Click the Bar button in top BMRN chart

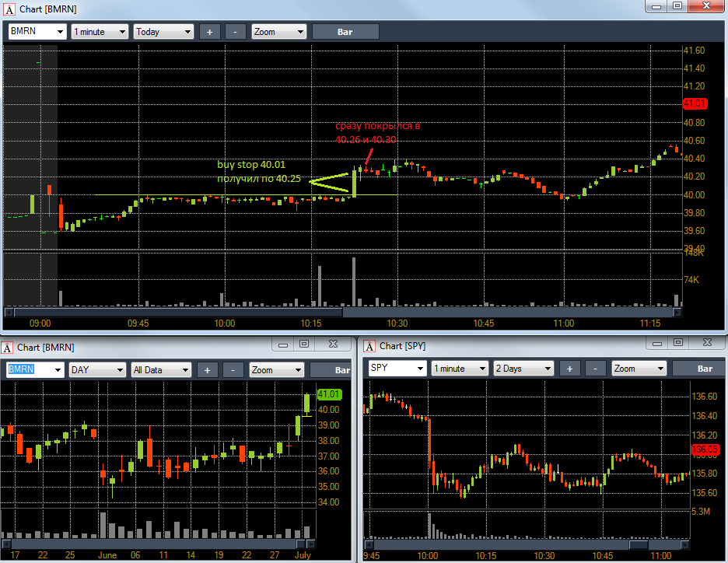345,32
